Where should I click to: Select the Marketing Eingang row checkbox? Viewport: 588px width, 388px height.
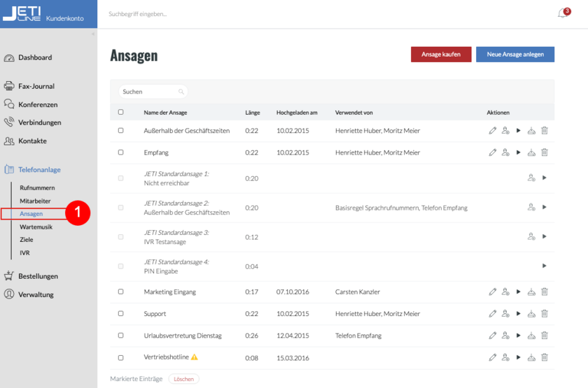coord(120,292)
